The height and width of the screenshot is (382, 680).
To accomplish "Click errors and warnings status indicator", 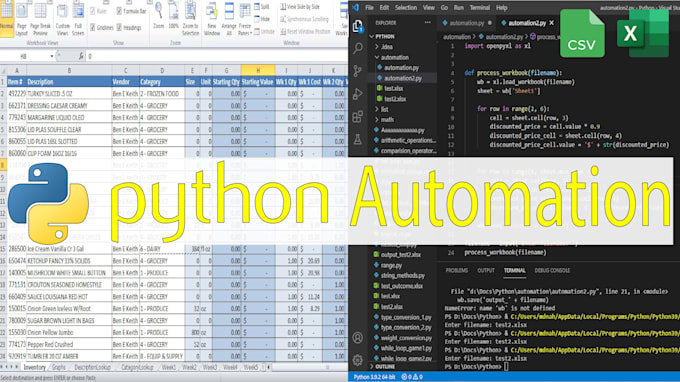I will pos(412,377).
